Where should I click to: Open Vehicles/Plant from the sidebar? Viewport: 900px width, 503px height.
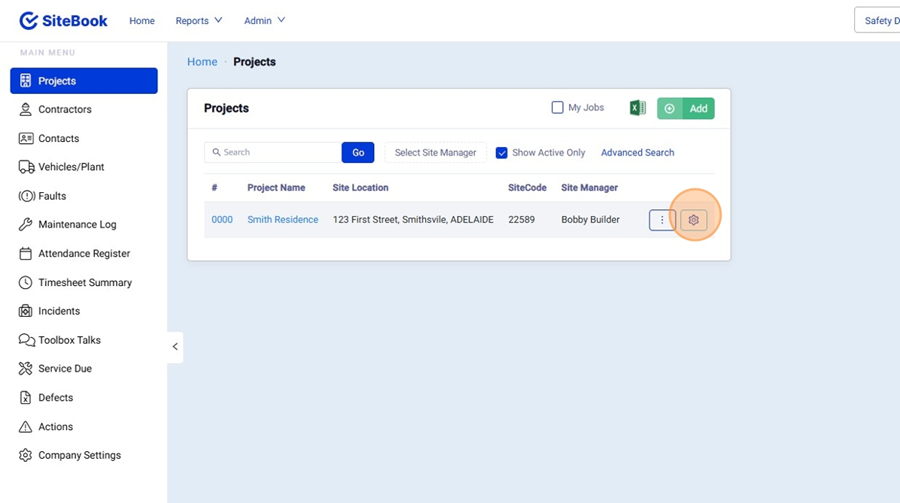click(71, 167)
